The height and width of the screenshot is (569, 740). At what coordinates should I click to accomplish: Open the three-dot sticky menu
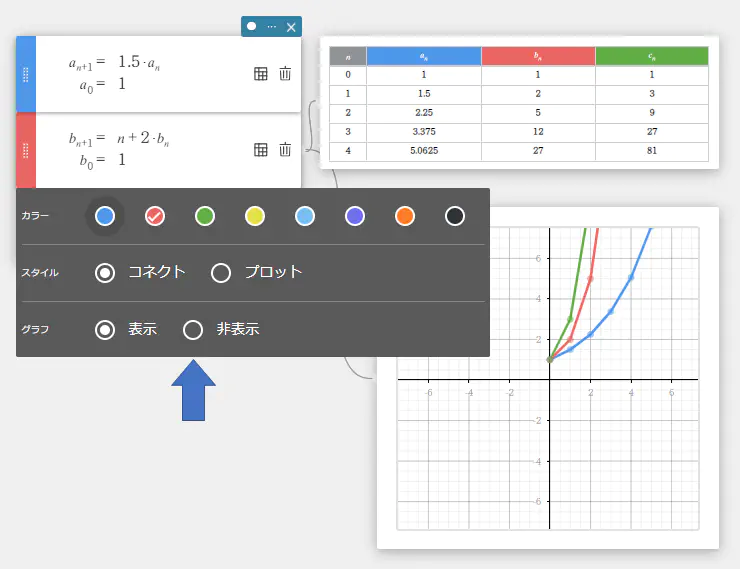[271, 26]
